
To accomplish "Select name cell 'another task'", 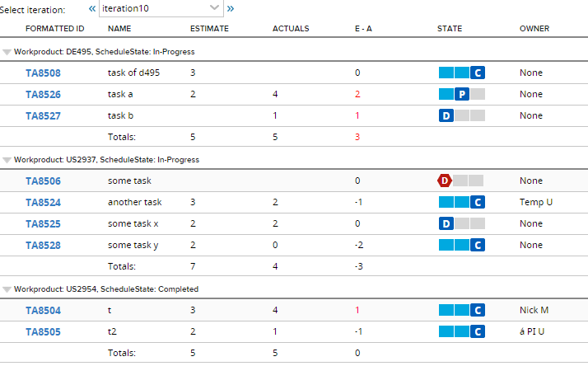I will 134,202.
